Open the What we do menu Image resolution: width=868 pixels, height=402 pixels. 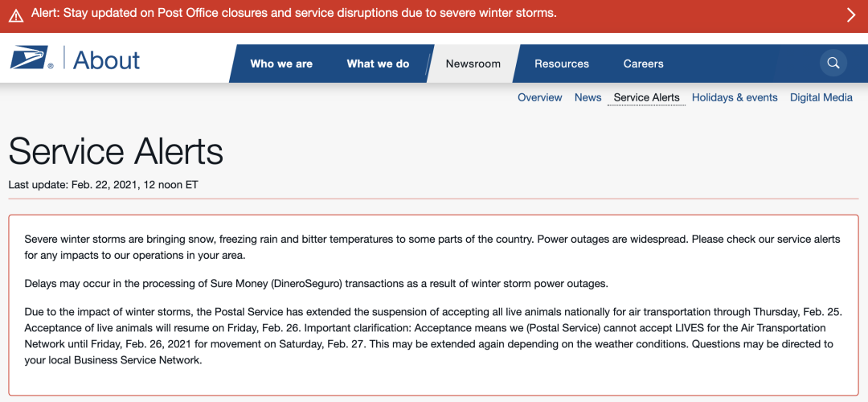tap(378, 64)
